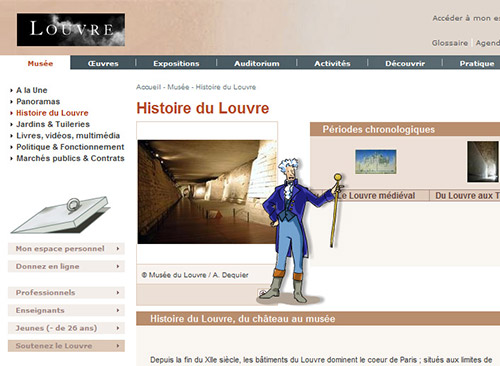Open the Œuvres menu

pos(103,63)
